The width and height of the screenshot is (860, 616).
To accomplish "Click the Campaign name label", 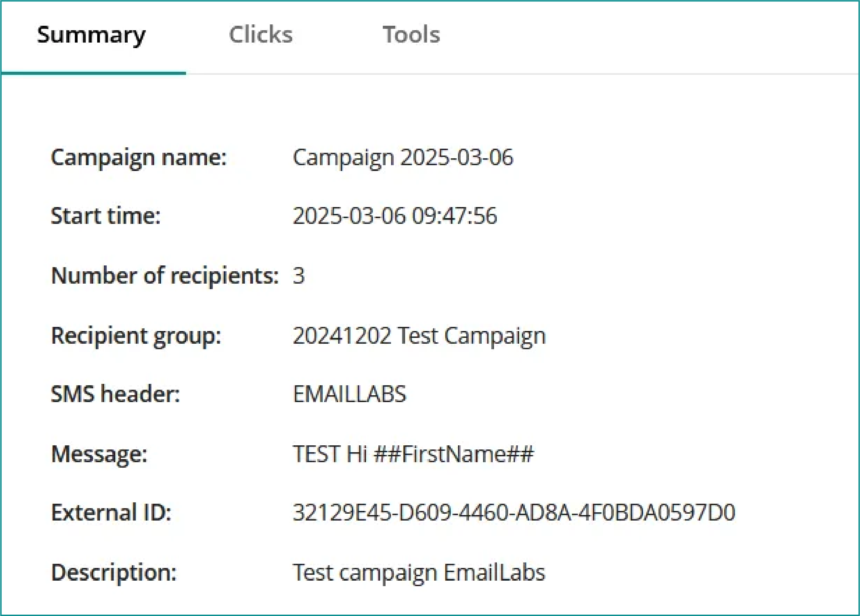I will click(139, 157).
